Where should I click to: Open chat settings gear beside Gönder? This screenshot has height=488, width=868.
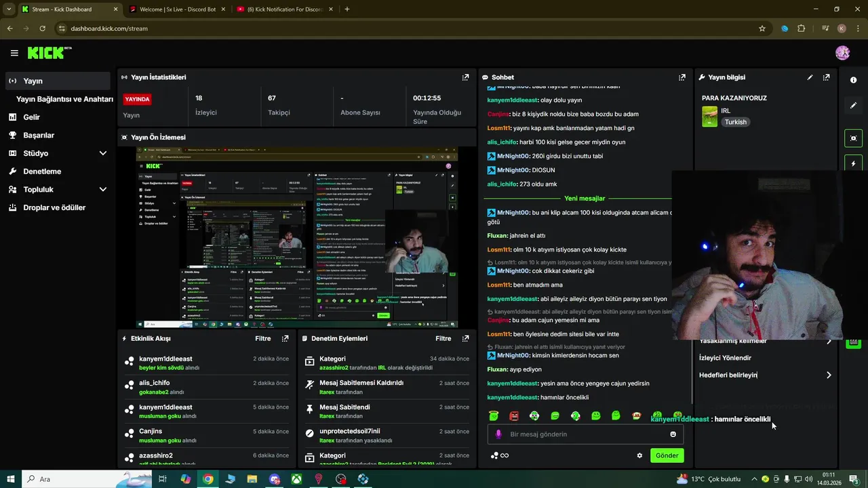639,455
